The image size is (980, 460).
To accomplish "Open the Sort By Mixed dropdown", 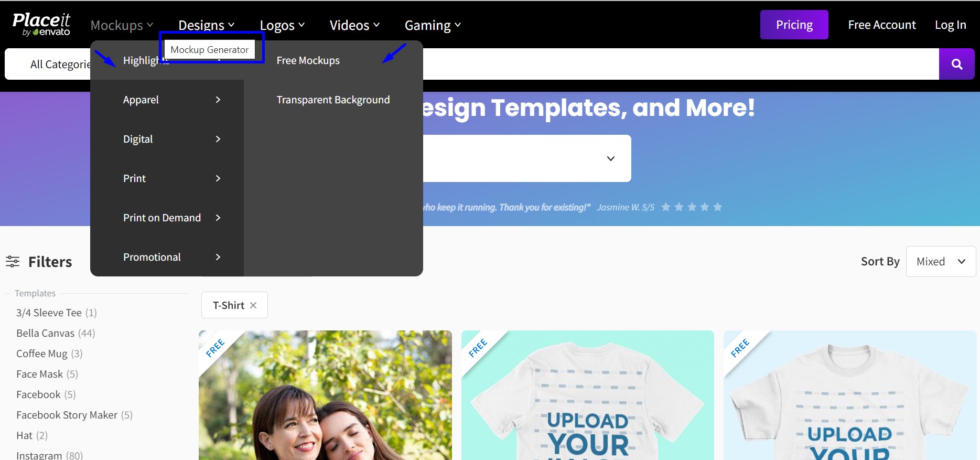I will coord(941,261).
